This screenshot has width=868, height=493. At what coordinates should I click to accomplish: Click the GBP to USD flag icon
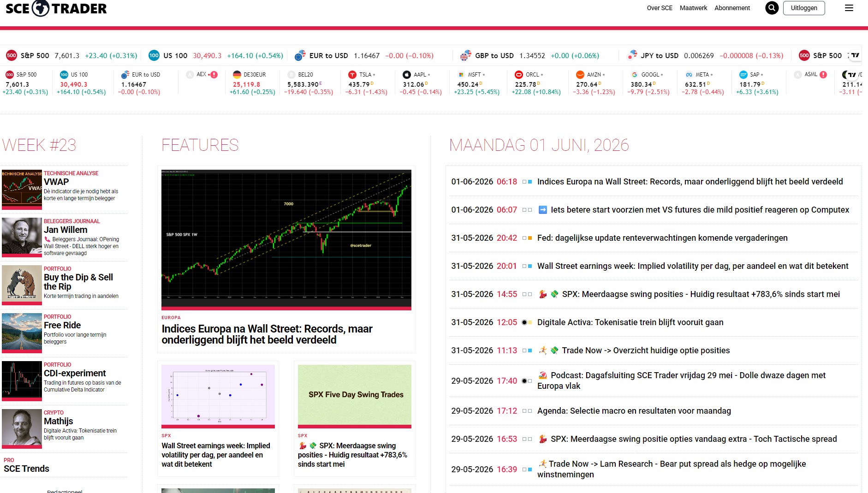coord(465,55)
